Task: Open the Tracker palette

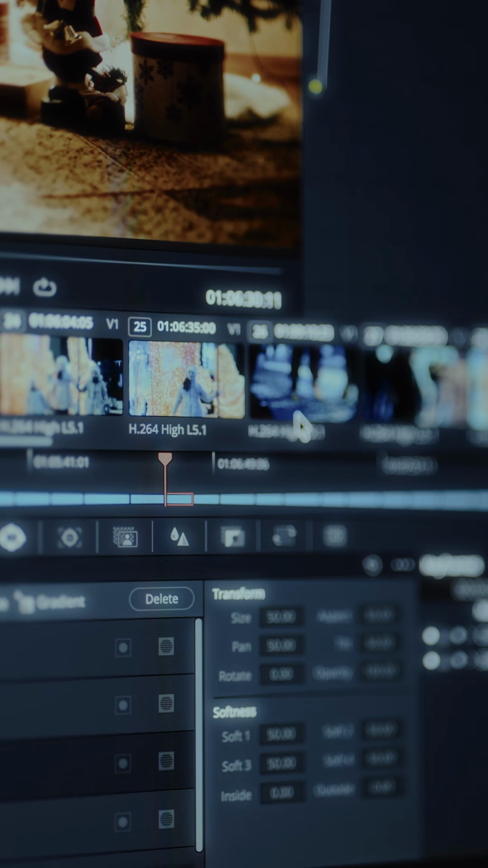Action: [x=70, y=538]
